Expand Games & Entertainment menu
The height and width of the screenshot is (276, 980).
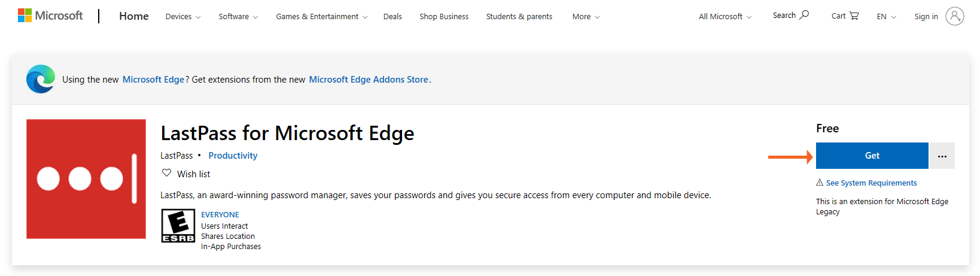[x=321, y=17]
